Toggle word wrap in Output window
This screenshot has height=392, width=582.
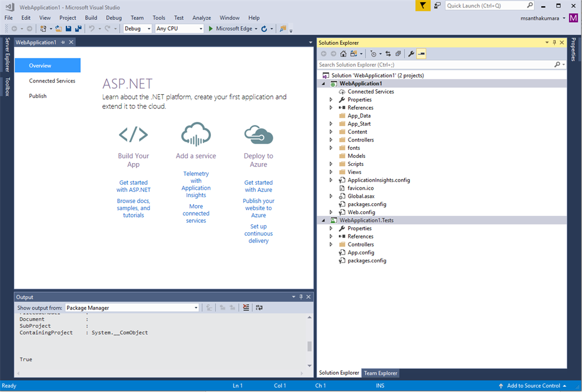259,307
